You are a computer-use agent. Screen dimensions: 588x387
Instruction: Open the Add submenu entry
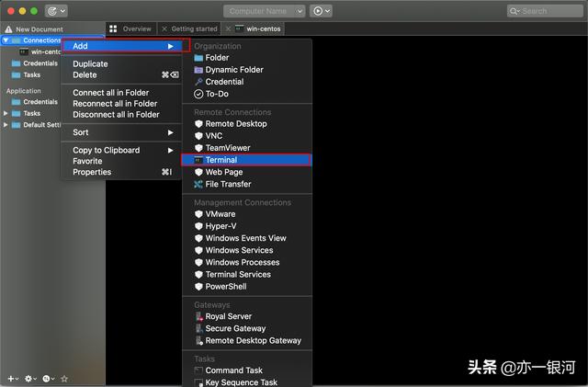pos(122,46)
